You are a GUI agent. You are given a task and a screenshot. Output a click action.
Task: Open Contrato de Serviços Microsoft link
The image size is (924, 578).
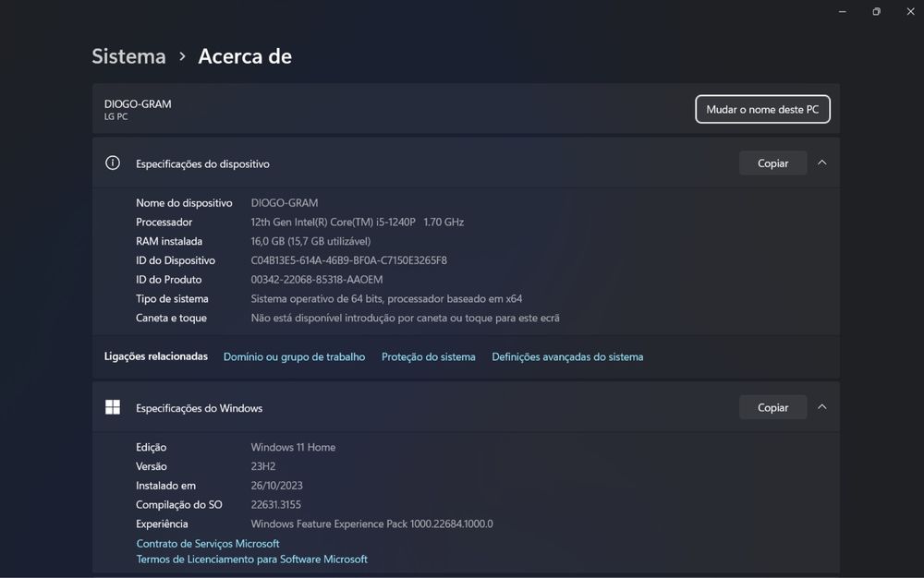click(x=207, y=543)
